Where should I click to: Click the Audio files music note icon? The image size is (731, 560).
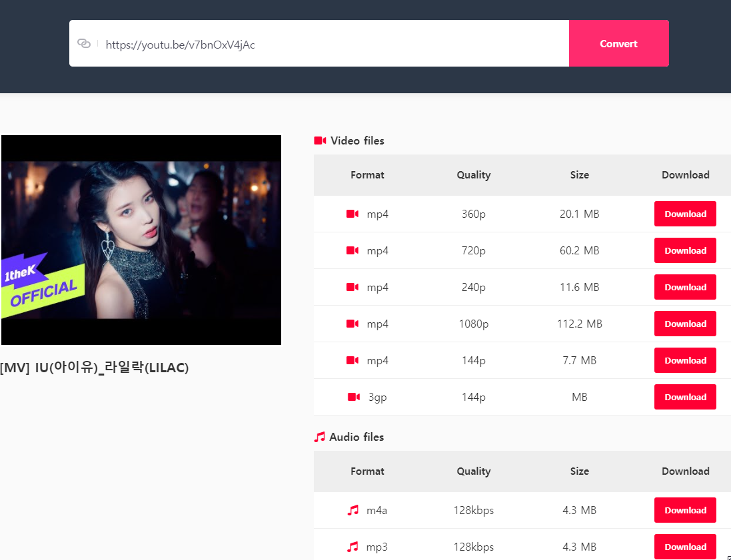(x=319, y=437)
